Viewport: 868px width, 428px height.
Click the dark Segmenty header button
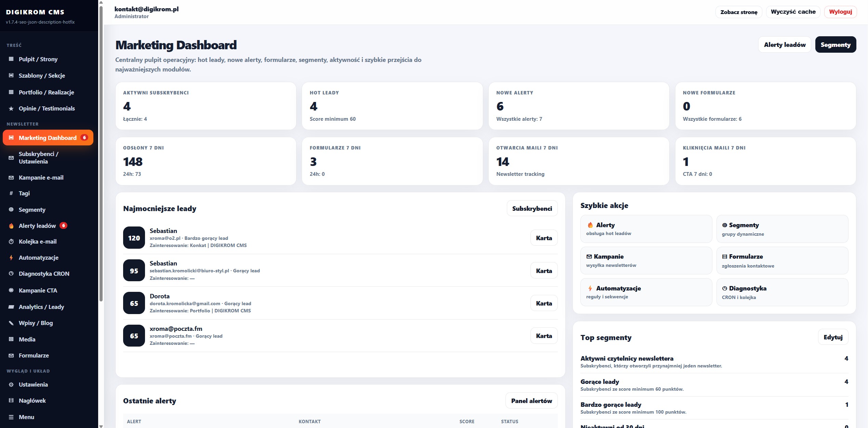tap(836, 45)
